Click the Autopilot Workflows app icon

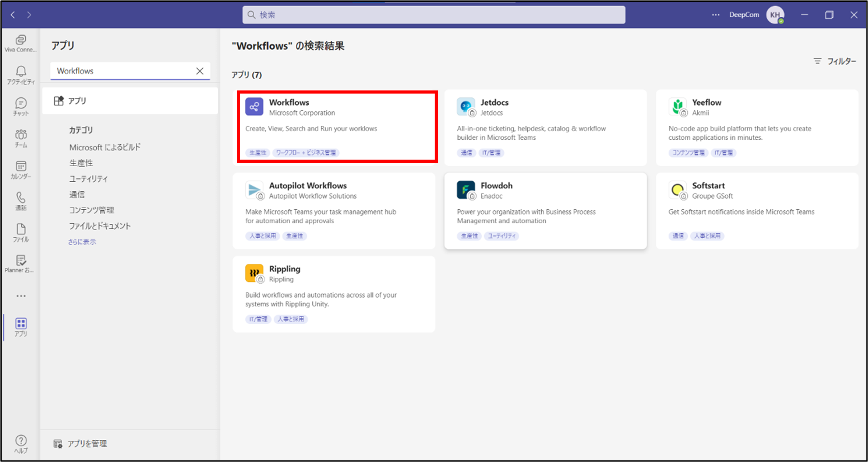tap(254, 190)
